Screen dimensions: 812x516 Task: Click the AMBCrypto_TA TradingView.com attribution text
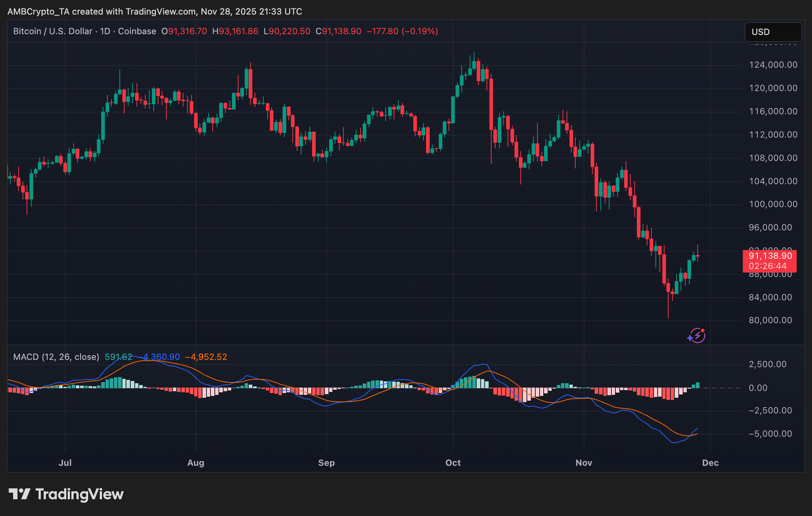pos(155,12)
